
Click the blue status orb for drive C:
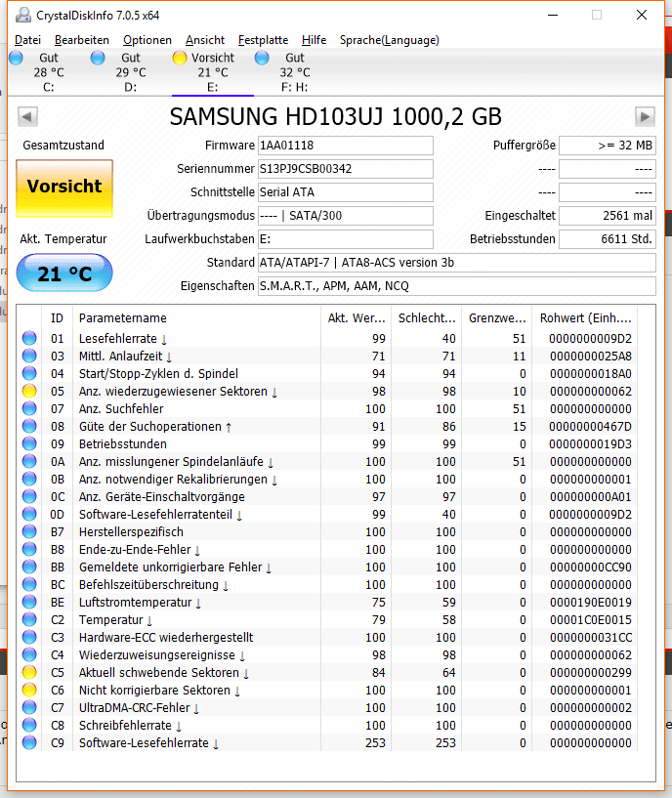pos(16,58)
